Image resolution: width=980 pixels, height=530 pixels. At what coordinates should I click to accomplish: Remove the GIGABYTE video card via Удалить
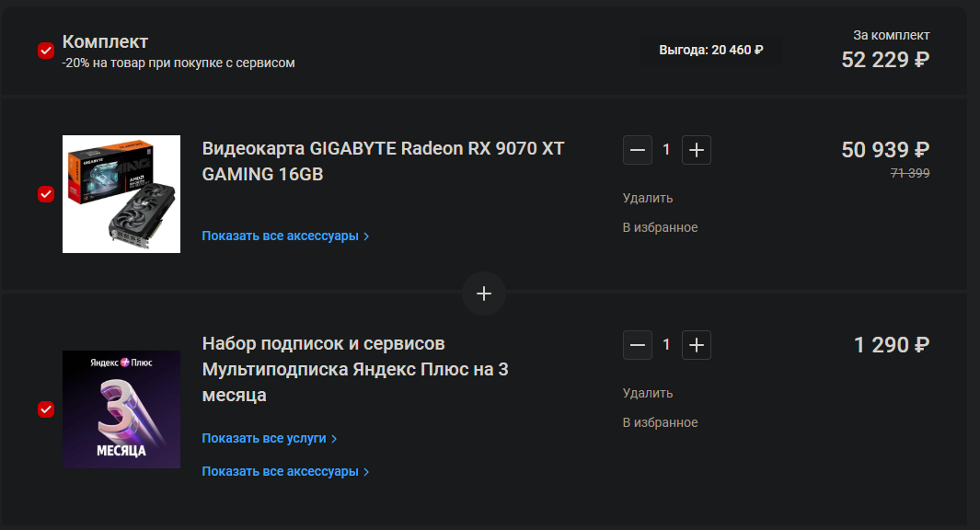pos(648,198)
